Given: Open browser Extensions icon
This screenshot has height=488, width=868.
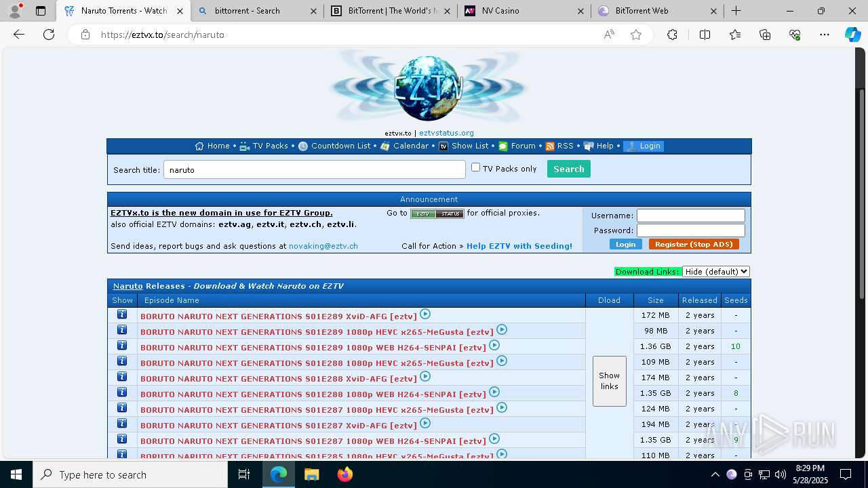Looking at the screenshot, I should (x=672, y=35).
